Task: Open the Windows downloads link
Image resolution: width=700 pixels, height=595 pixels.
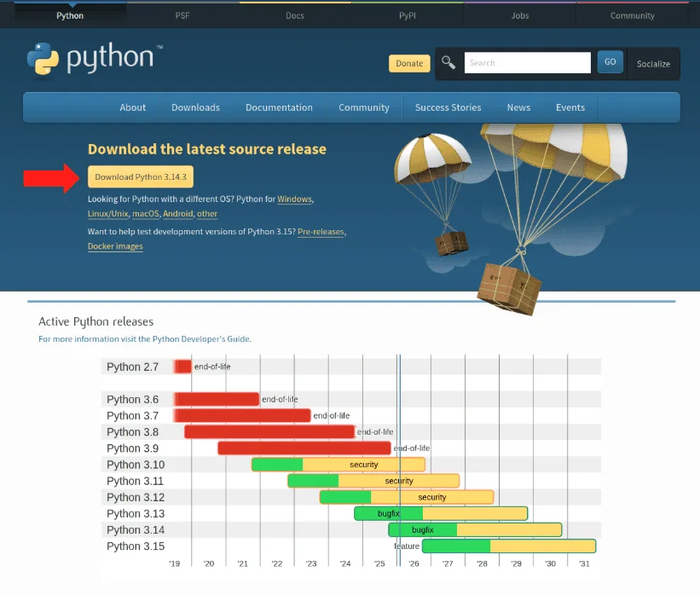Action: click(294, 198)
